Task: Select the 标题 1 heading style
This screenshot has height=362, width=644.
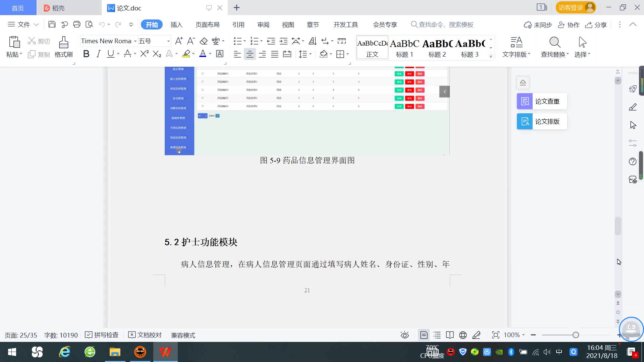Action: (405, 47)
